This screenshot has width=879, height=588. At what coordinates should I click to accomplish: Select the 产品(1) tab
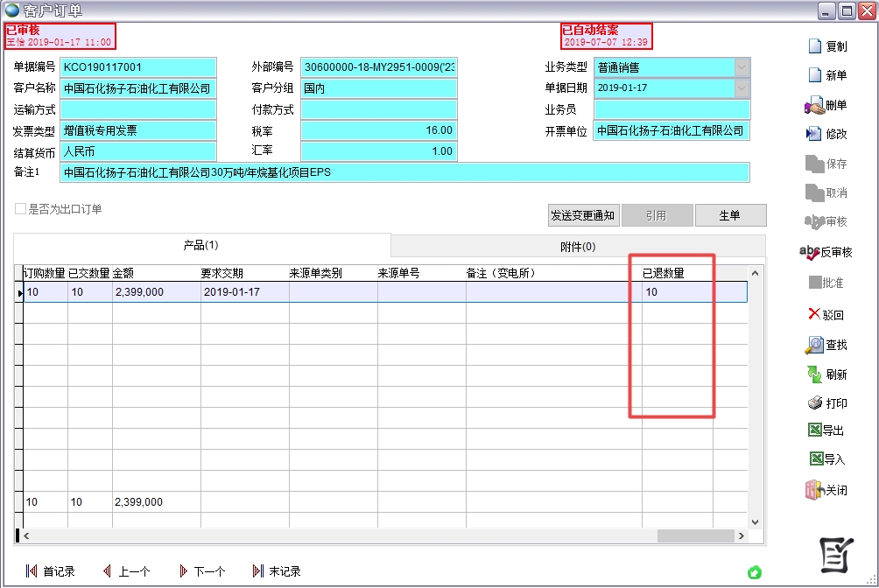[x=200, y=246]
